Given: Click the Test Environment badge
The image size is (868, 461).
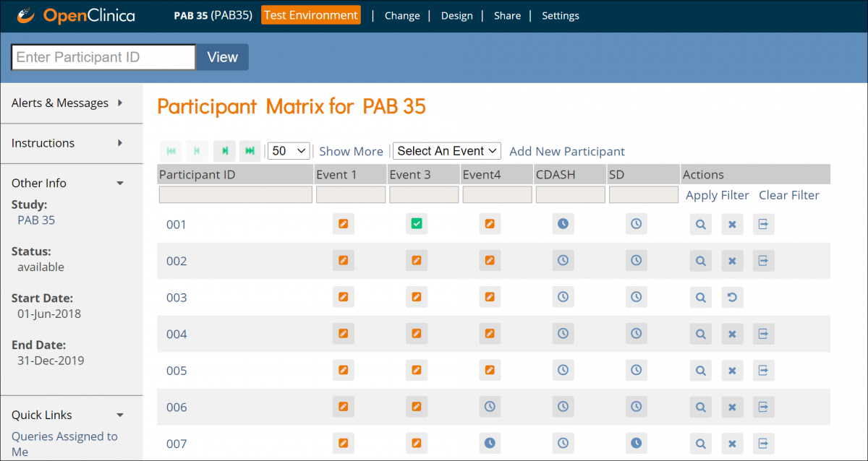Looking at the screenshot, I should pos(311,15).
